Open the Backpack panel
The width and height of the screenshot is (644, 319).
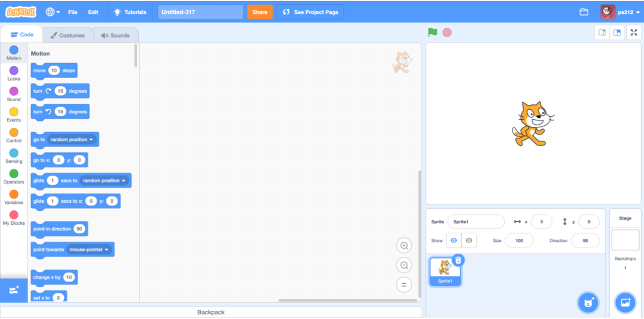pos(211,312)
